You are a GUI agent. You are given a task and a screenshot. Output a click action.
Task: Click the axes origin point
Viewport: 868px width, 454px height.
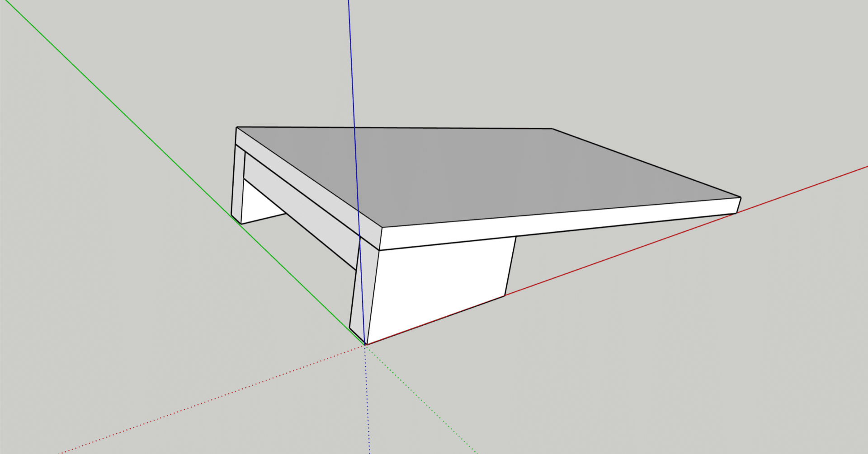tap(365, 345)
